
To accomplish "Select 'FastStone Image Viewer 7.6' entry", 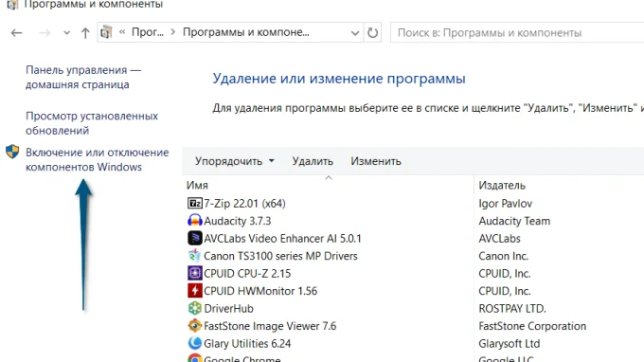I will pyautogui.click(x=270, y=326).
